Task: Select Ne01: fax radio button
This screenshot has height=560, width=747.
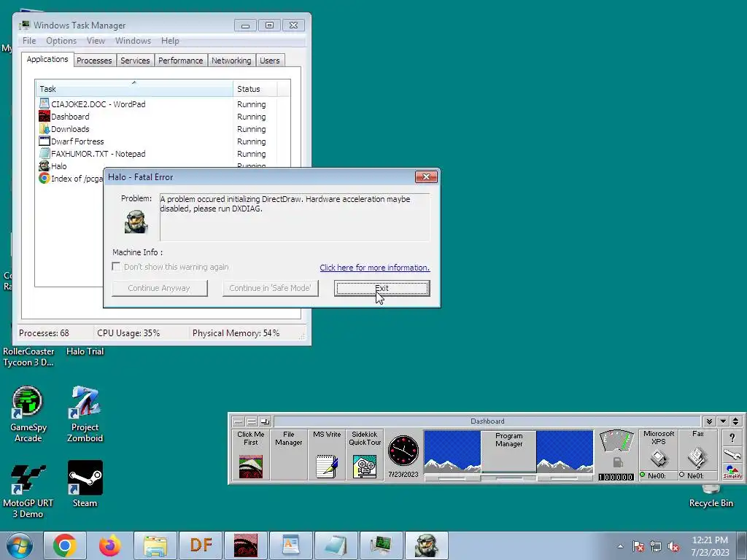Action: click(x=682, y=475)
